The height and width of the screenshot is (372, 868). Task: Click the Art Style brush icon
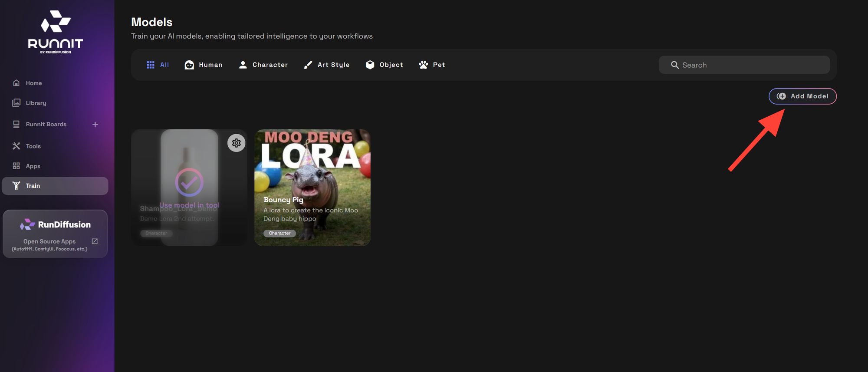[x=308, y=65]
